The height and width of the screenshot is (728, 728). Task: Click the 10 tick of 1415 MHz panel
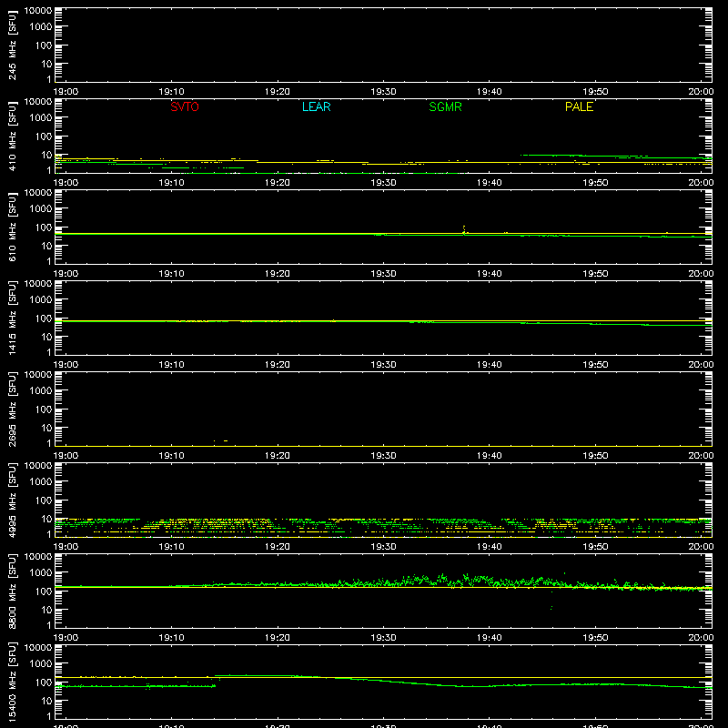click(x=46, y=337)
